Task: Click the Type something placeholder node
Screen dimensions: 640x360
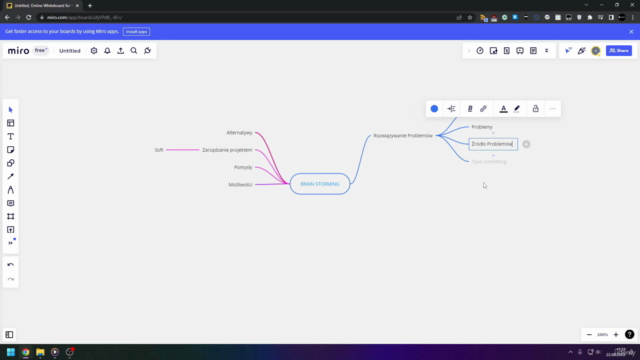Action: 489,162
